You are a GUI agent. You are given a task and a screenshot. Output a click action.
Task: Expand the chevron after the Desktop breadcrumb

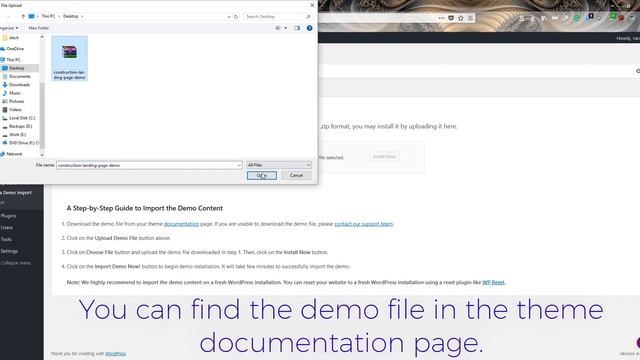coord(82,16)
